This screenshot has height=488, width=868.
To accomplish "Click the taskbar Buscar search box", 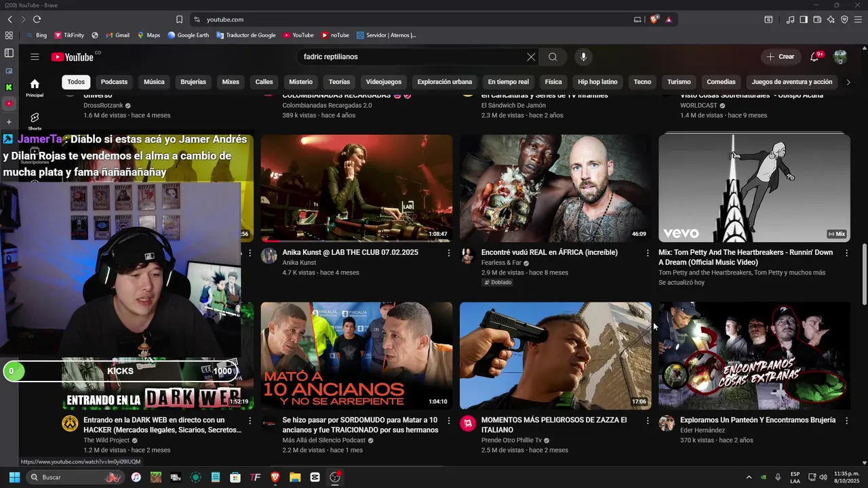I will [75, 477].
